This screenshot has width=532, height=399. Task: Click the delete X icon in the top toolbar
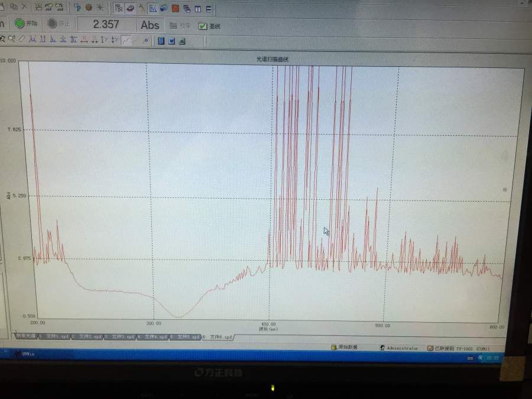(24, 7)
